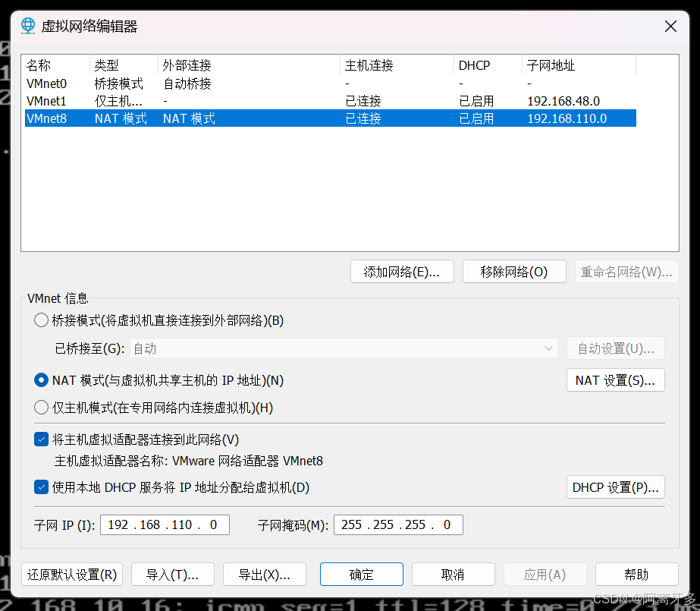Confirm with the 确定 button

[362, 575]
